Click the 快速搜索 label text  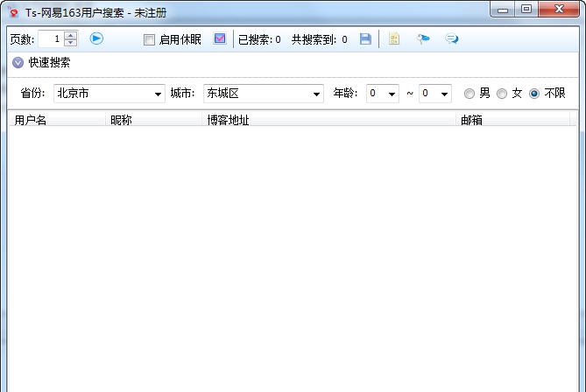click(x=49, y=62)
